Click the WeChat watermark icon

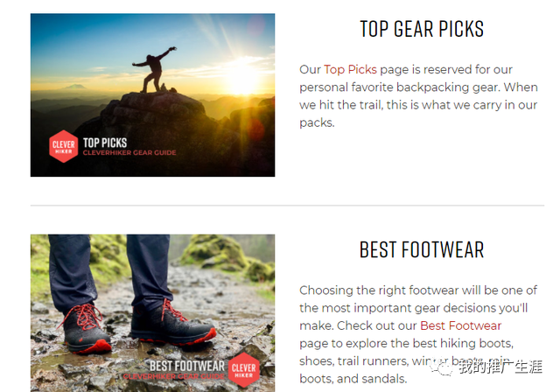click(441, 367)
